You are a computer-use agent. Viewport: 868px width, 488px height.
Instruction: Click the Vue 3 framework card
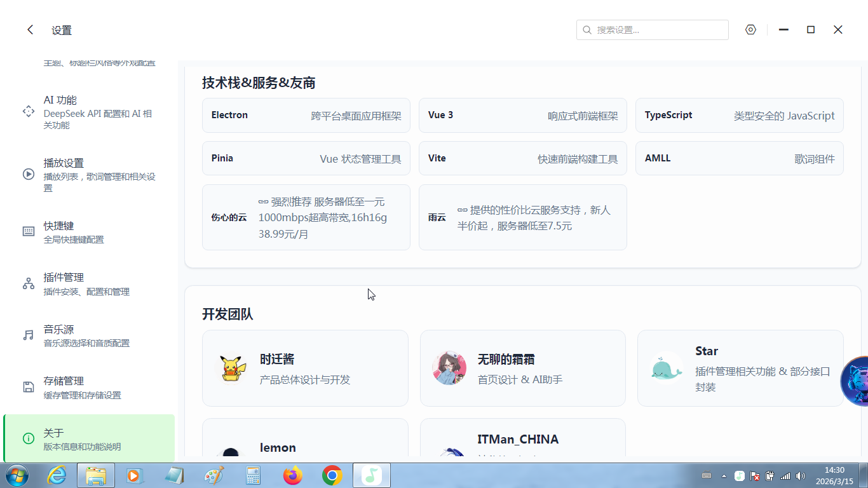[x=522, y=116]
